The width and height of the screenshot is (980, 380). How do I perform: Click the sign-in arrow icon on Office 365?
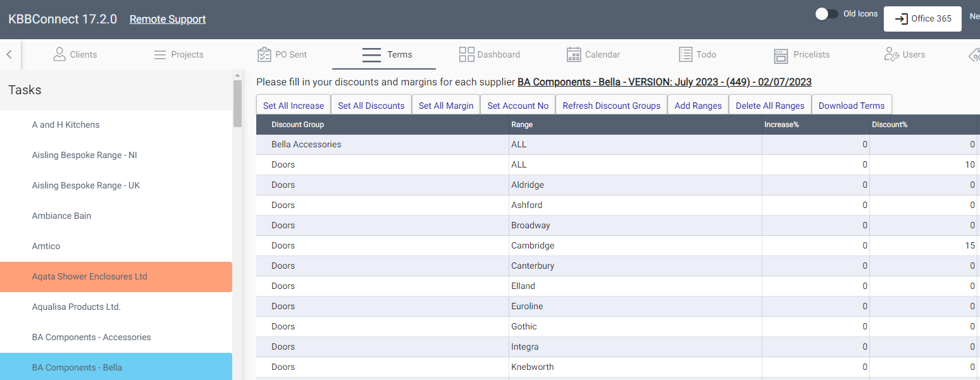coord(901,19)
